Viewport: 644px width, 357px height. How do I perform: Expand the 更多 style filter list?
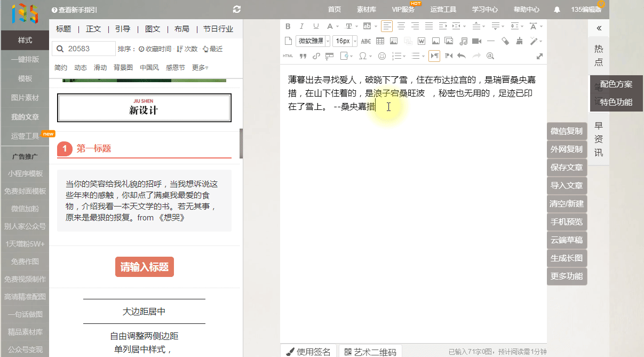point(200,67)
